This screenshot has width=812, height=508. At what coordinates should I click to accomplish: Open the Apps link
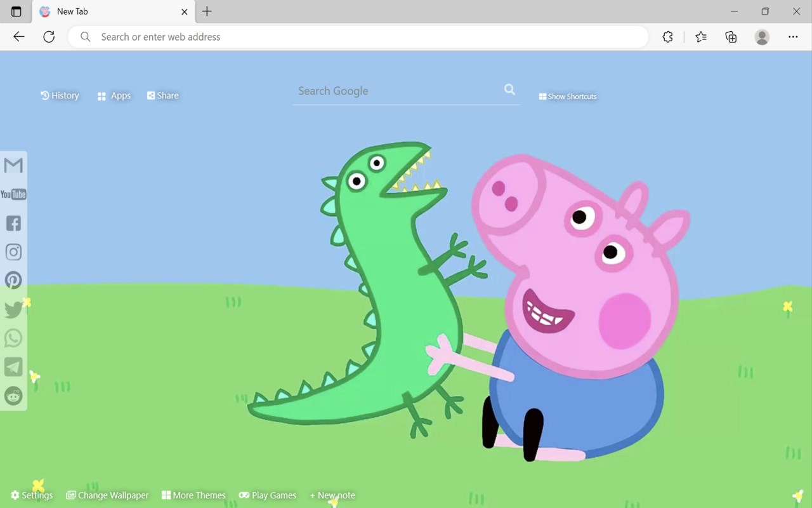point(114,96)
